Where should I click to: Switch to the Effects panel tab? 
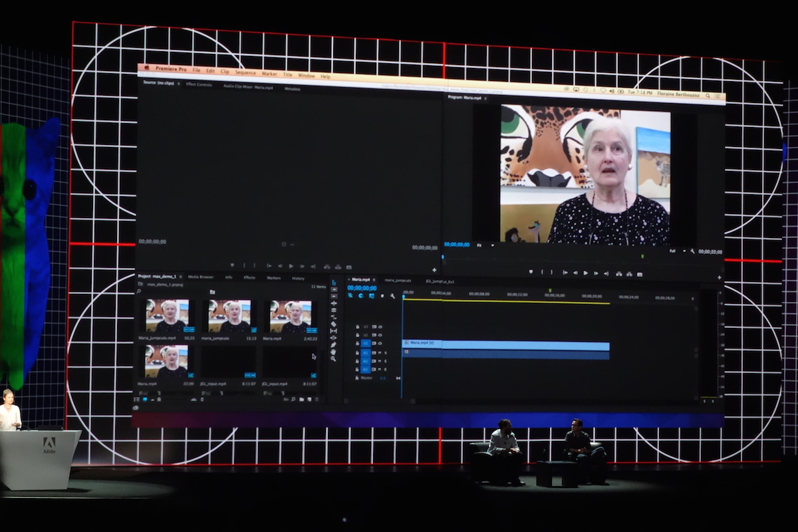(249, 277)
